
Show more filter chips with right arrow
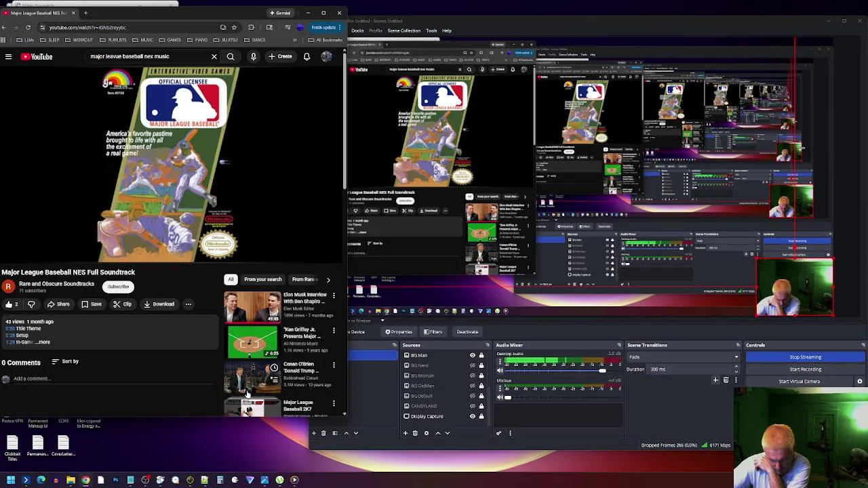point(328,279)
